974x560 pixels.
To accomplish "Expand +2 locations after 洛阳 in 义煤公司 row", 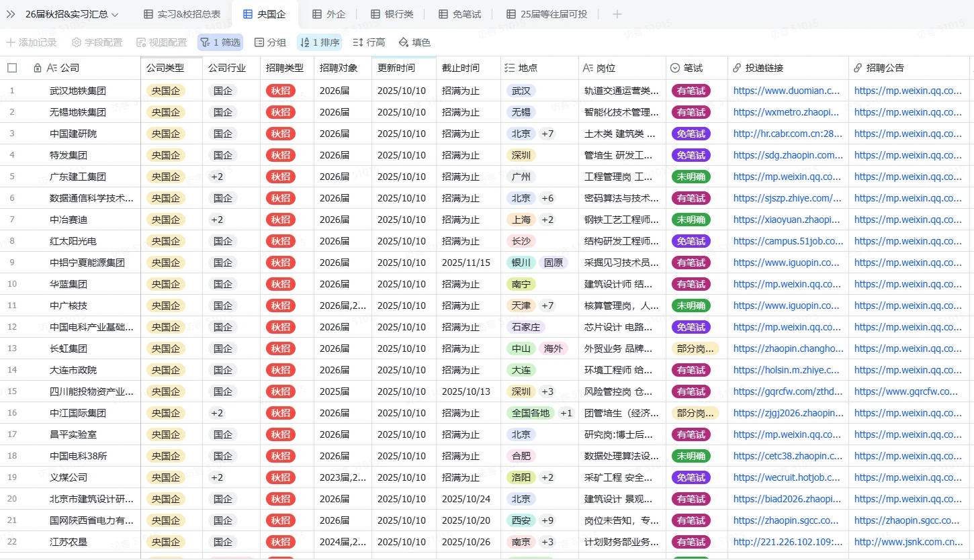I will (547, 477).
